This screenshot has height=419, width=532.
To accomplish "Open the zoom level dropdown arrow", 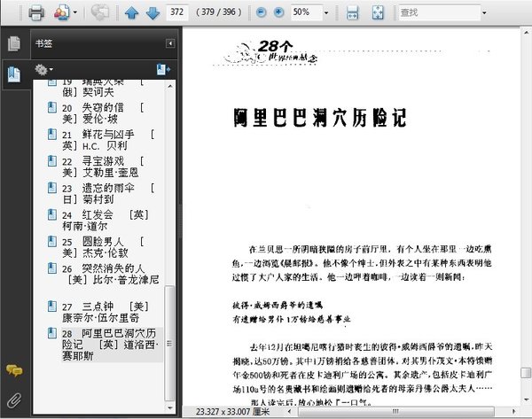I will point(326,13).
